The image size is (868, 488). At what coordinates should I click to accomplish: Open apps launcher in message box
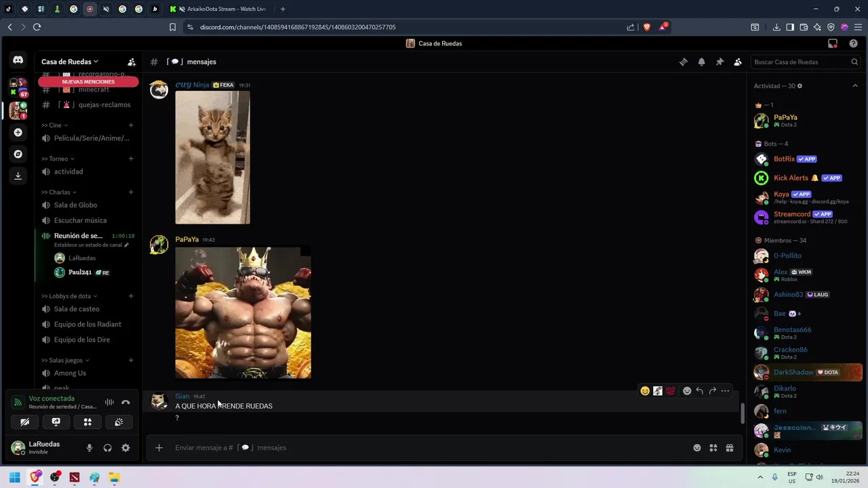point(713,447)
